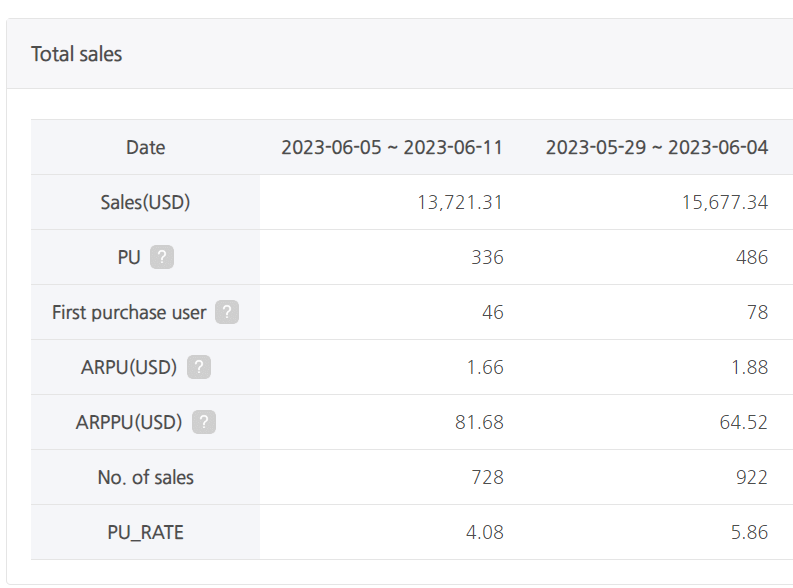This screenshot has height=588, width=793.
Task: Open the help icon beside First purchase user
Action: click(227, 312)
